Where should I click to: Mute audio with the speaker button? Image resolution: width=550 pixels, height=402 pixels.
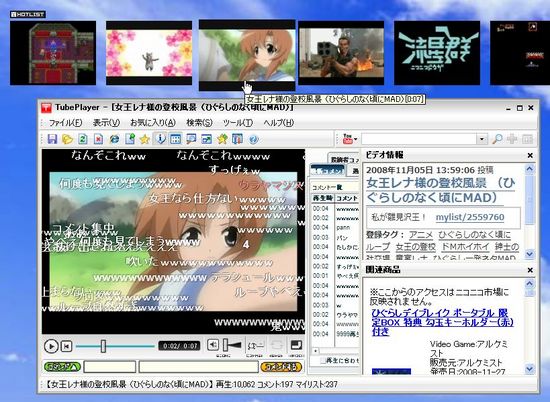(x=213, y=345)
